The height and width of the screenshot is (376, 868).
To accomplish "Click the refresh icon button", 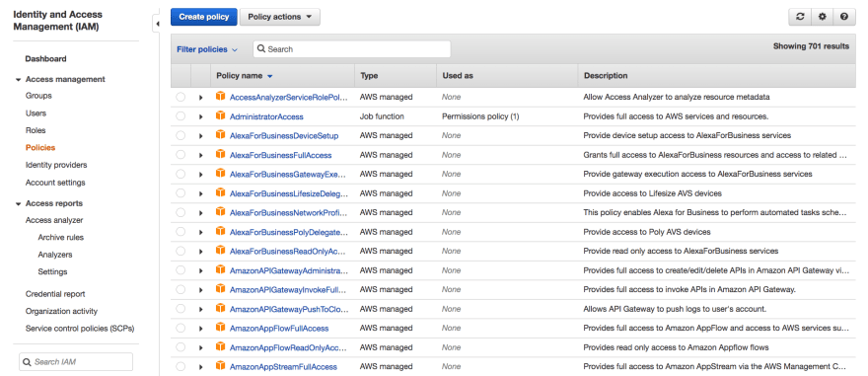I will [x=800, y=17].
